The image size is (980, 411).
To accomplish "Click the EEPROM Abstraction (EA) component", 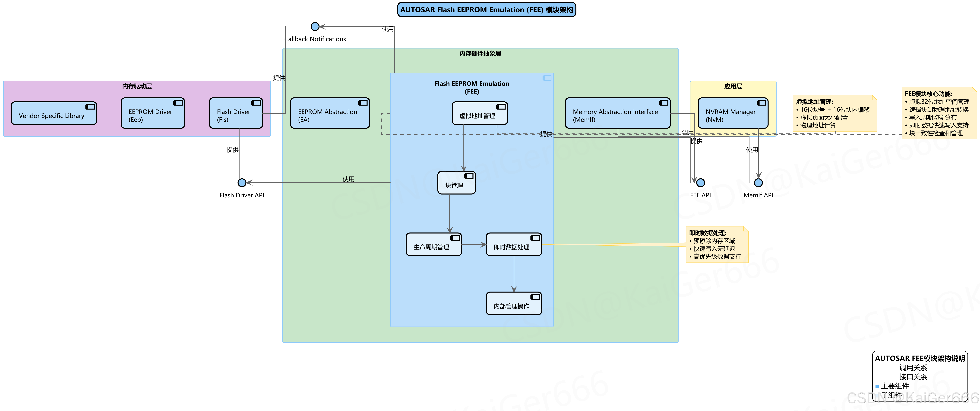I will (330, 113).
